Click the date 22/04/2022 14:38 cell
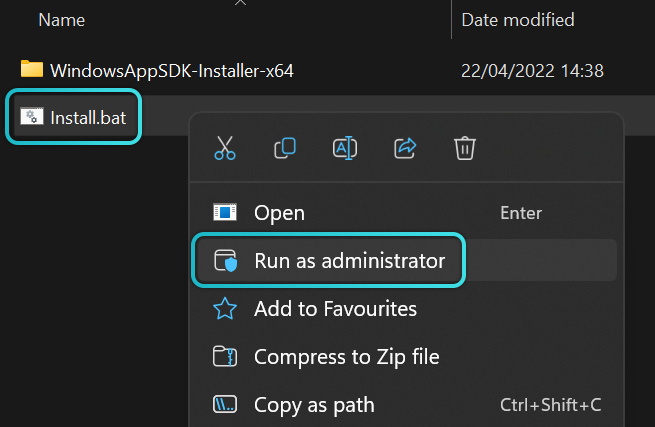655x427 pixels. tap(532, 71)
